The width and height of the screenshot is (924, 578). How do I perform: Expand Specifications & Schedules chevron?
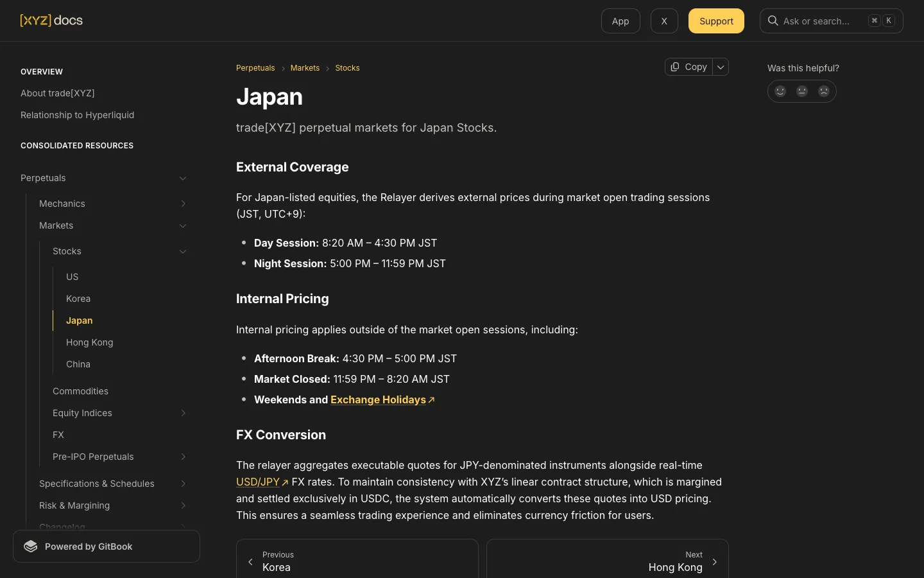coord(183,484)
